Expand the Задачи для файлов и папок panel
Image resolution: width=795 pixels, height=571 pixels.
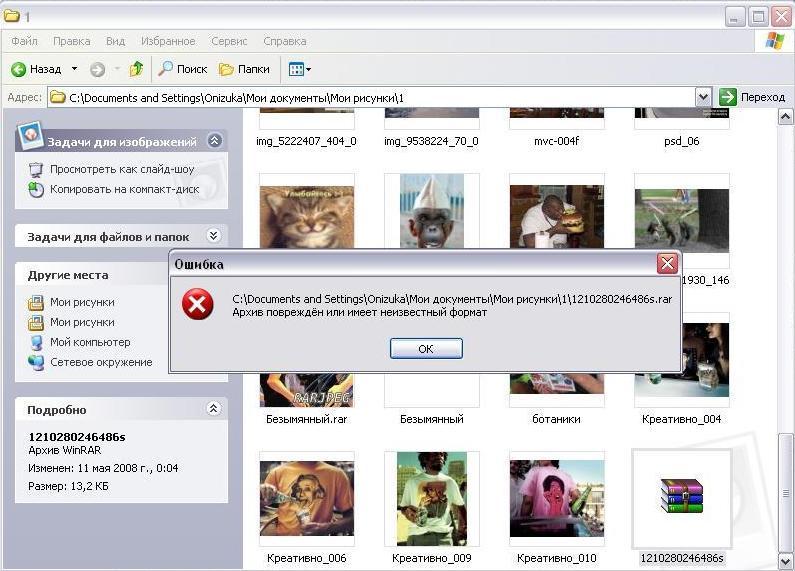pos(213,236)
